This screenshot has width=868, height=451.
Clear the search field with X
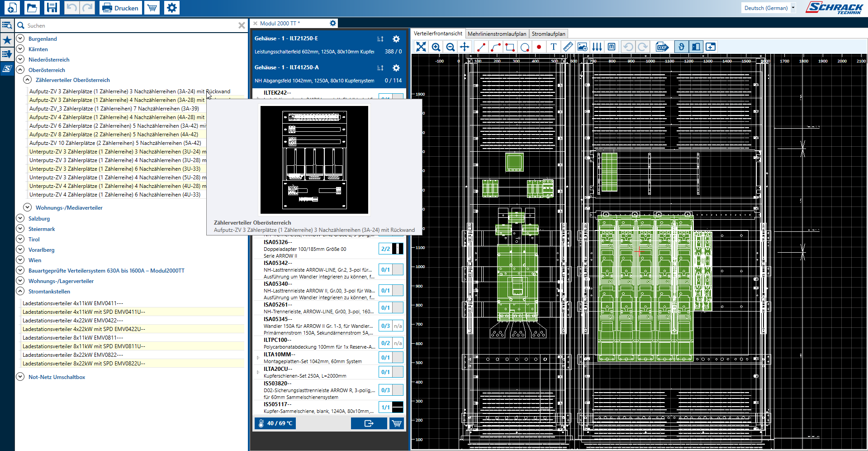pos(242,26)
